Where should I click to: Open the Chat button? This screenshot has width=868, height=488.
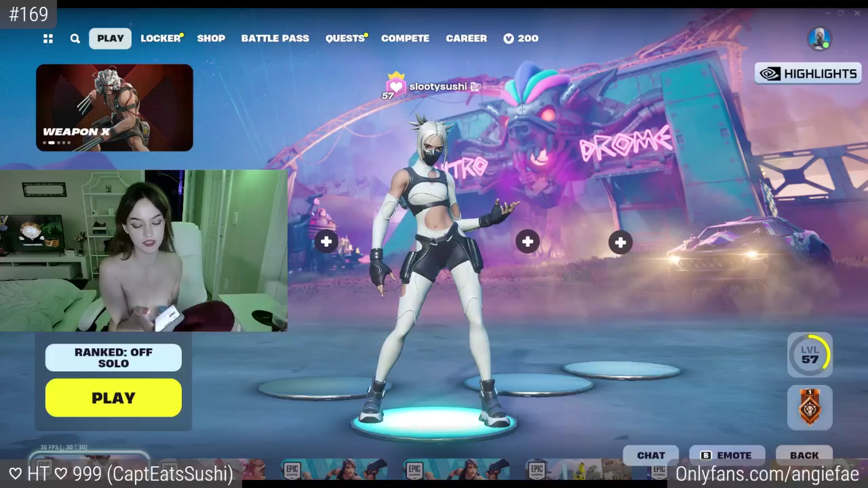click(x=651, y=455)
